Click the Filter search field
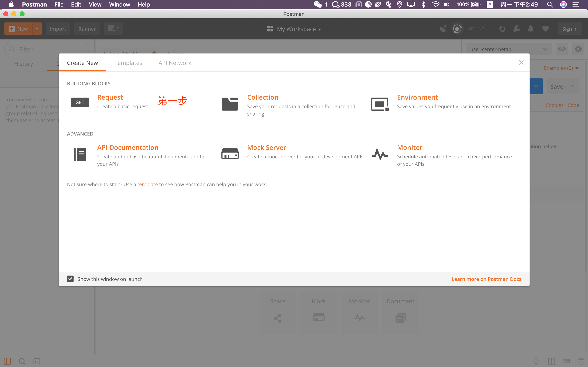 click(47, 49)
